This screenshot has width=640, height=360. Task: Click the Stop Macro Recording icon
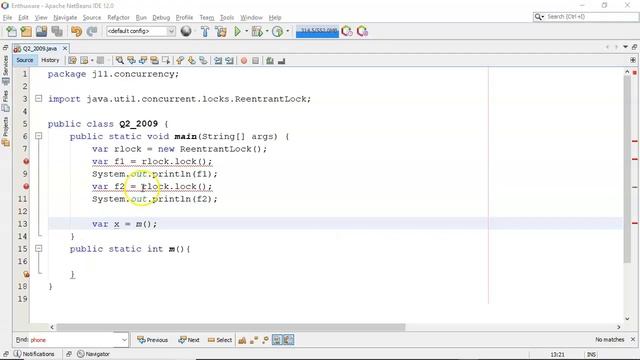(x=256, y=60)
